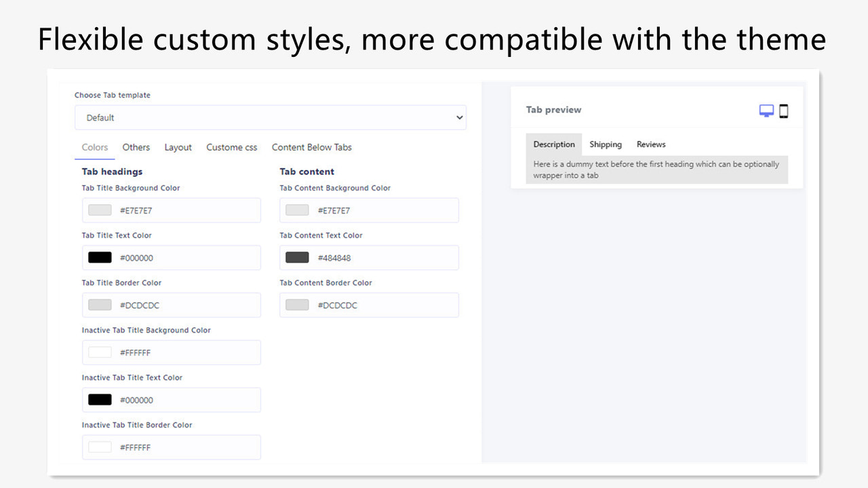Switch to Reviews in the Tab preview

tap(650, 144)
